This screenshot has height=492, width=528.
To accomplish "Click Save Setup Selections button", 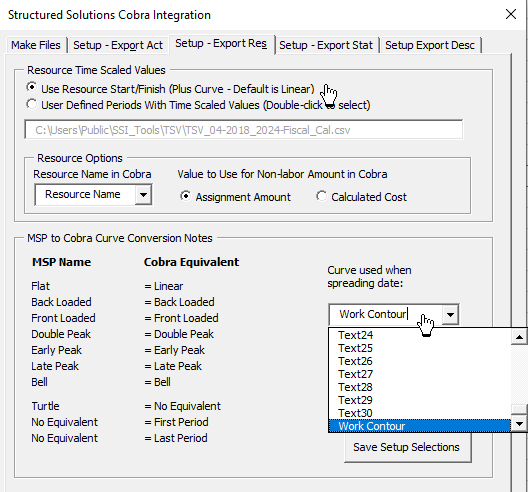I will (407, 447).
